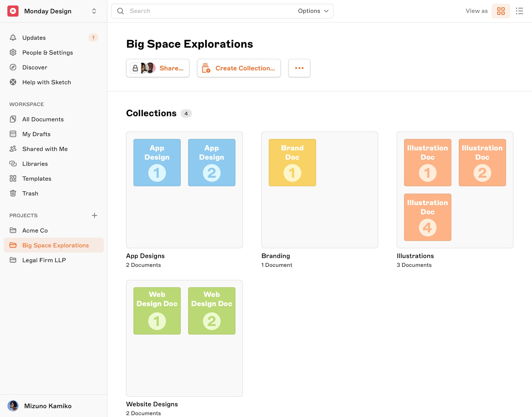
Task: Open the Updates notifications panel
Action: [x=34, y=37]
